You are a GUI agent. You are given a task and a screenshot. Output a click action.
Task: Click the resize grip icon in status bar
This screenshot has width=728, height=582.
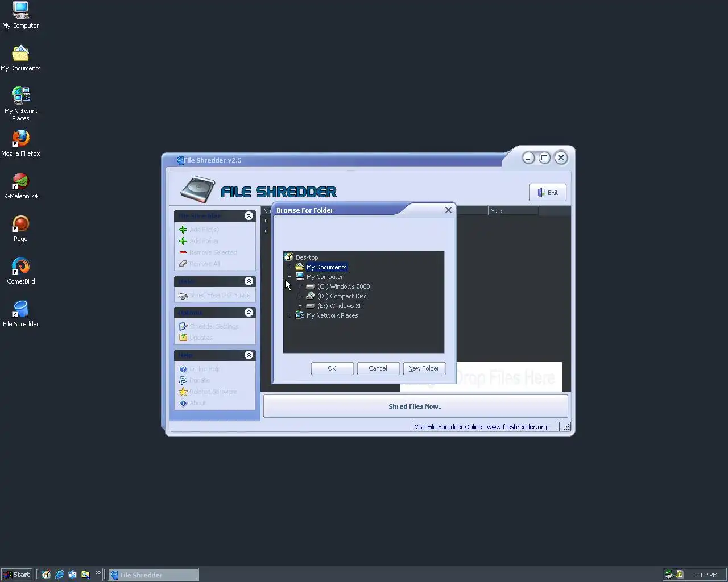(x=566, y=427)
